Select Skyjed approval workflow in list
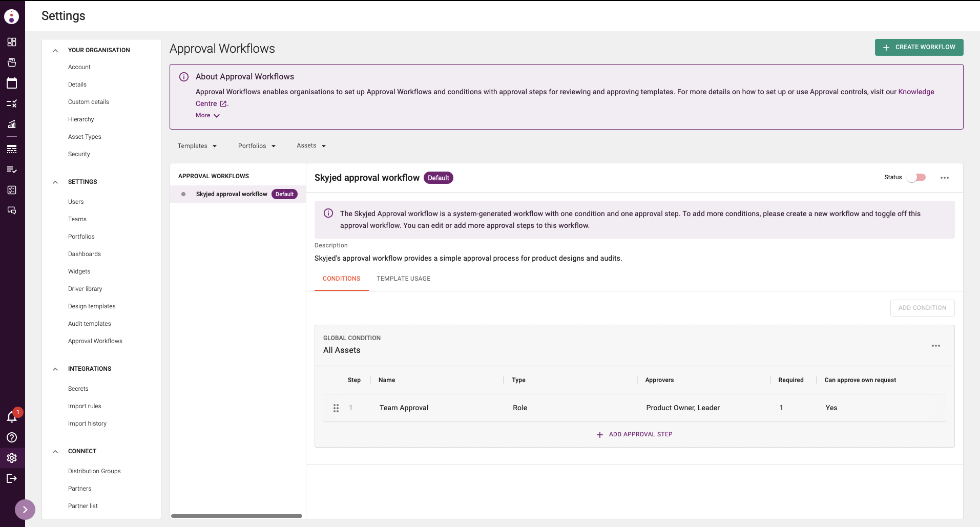The height and width of the screenshot is (527, 980). [238, 194]
